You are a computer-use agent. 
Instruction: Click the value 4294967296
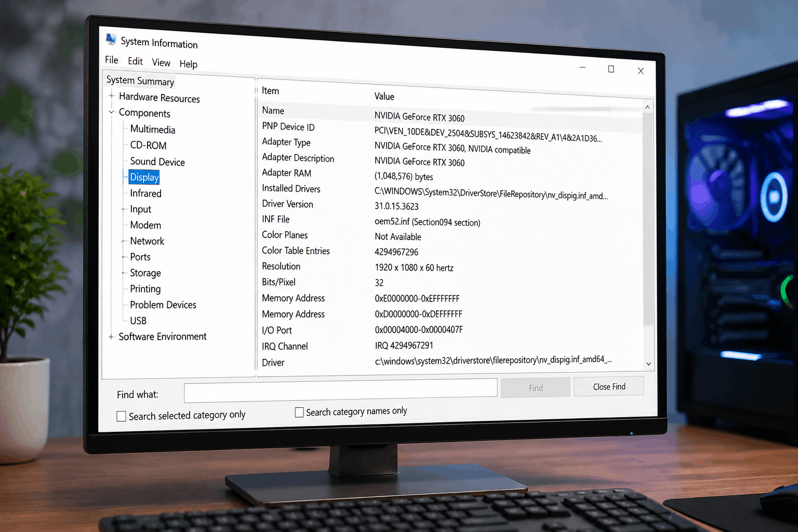click(396, 252)
